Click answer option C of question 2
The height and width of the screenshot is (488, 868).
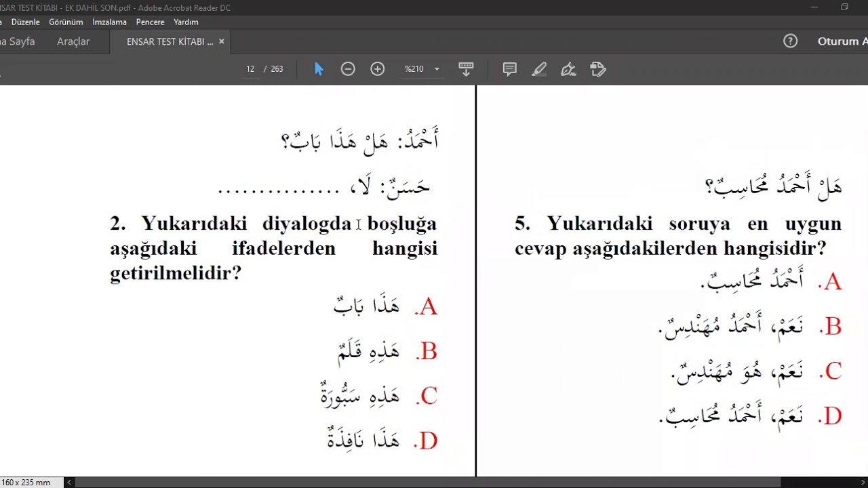(380, 396)
